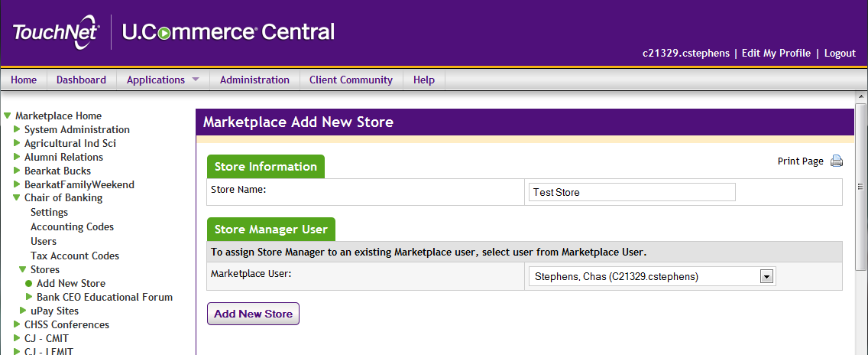Open System Administration in the tree
Screen dimensions: 868x355
click(77, 129)
